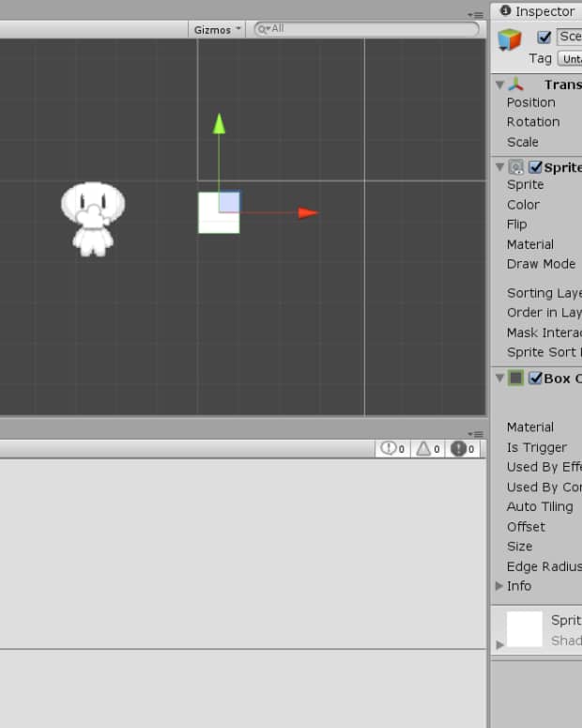Expand the Info section in Box Collider
The image size is (582, 728).
(x=499, y=586)
